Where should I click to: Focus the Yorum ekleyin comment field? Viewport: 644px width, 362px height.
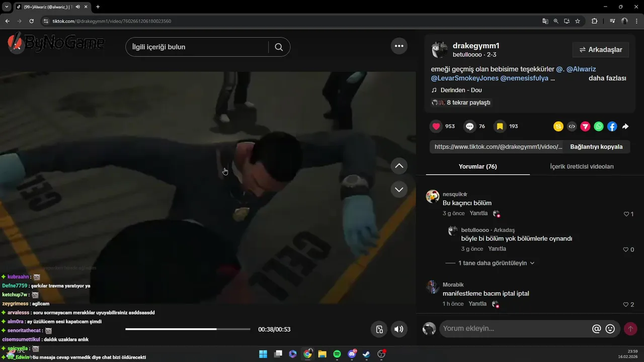click(515, 329)
